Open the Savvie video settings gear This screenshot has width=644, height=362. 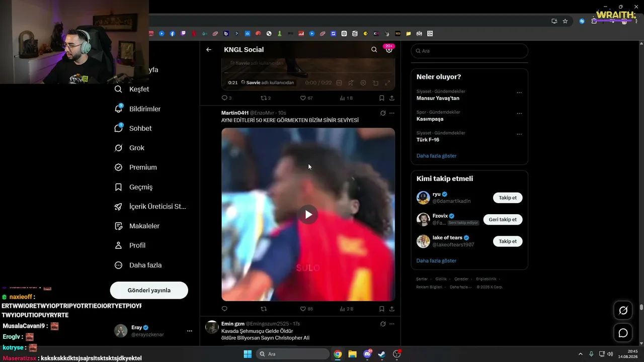pyautogui.click(x=363, y=83)
